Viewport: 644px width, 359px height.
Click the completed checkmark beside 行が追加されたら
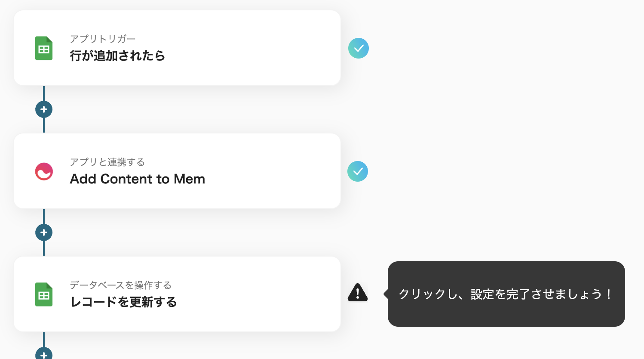(x=359, y=48)
